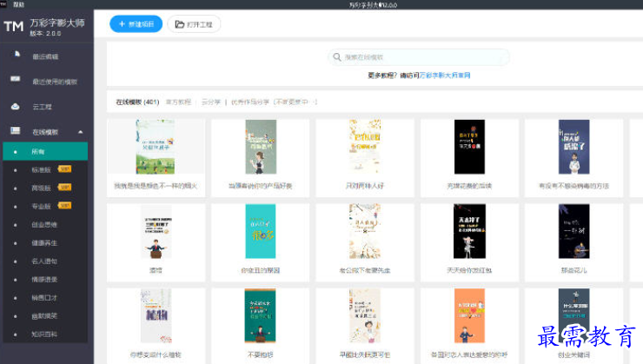Switch to the 官方教程 tab
The image size is (643, 364).
point(178,102)
